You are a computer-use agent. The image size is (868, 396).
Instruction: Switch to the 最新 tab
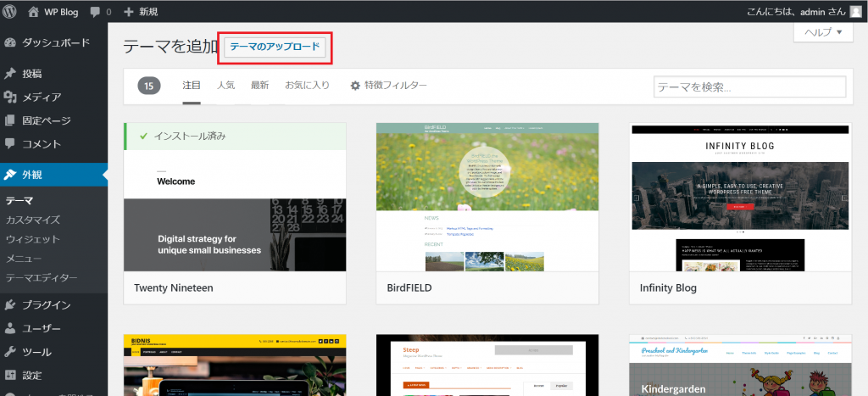pos(259,86)
